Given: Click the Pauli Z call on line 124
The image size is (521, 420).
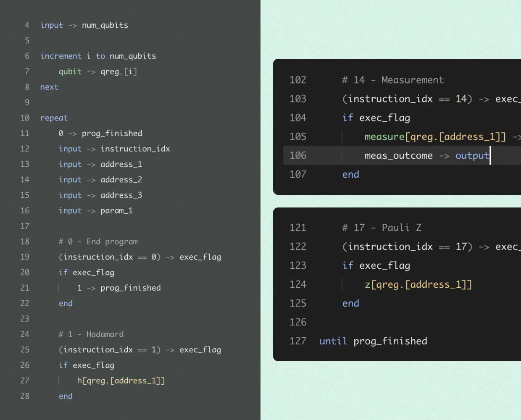Looking at the screenshot, I should 418,284.
